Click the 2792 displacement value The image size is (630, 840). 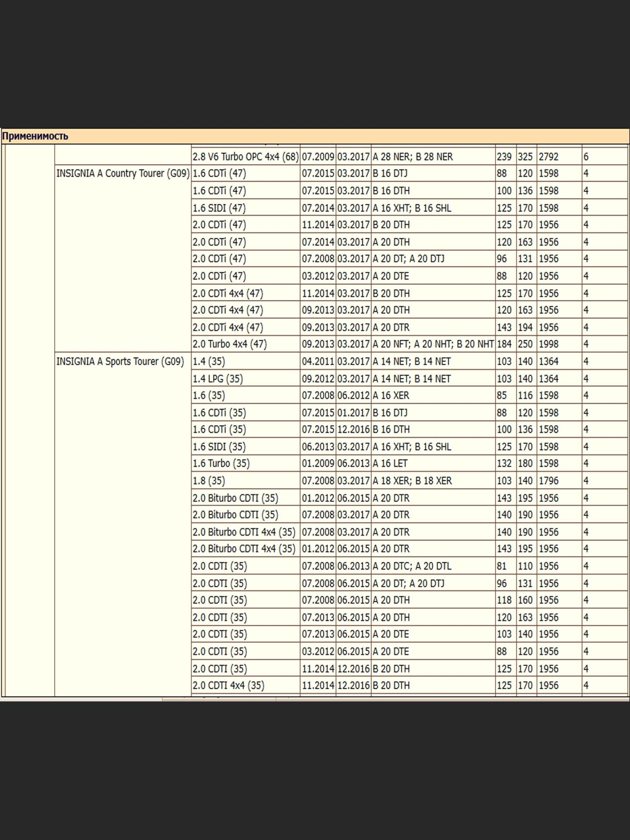click(x=548, y=157)
